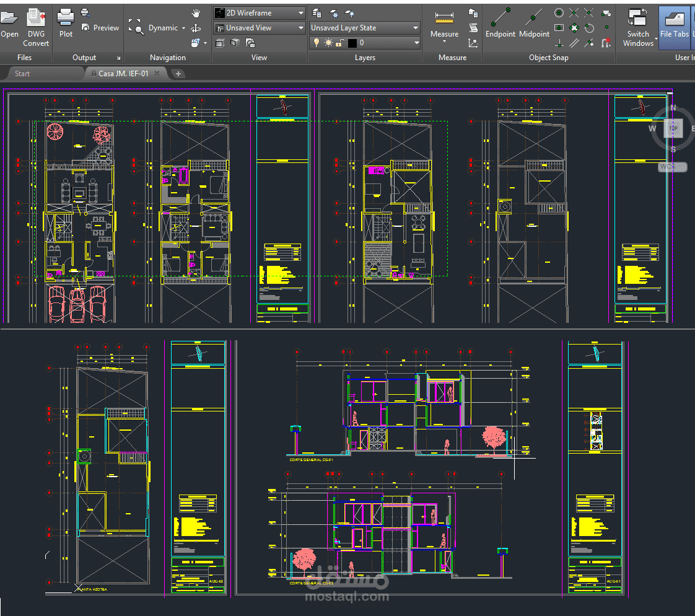
Task: Toggle layer 0 on/off lightbulb
Action: pyautogui.click(x=317, y=43)
